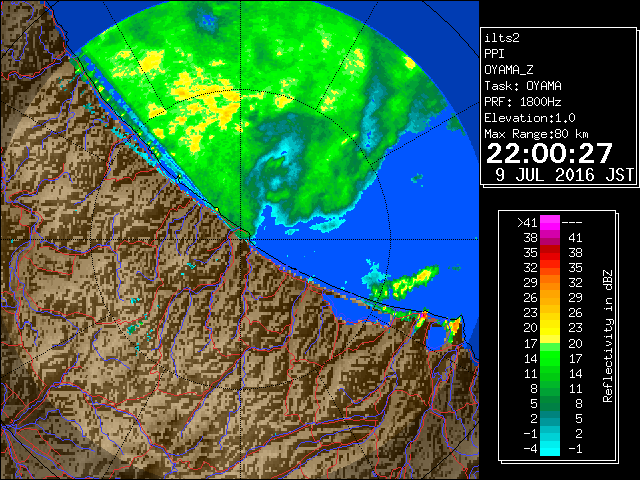640x480 pixels.
Task: Click the orange 29 dBZ legend color
Action: coord(550,283)
